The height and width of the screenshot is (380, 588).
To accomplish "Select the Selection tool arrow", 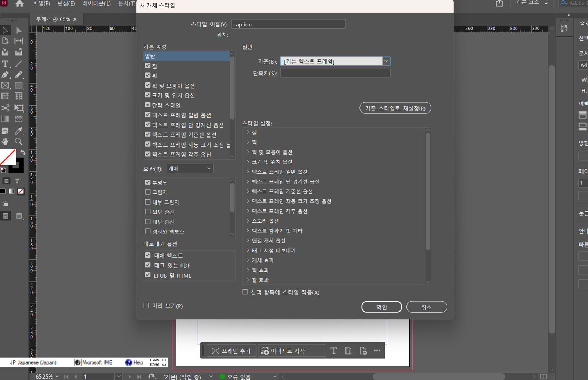I will 6,30.
